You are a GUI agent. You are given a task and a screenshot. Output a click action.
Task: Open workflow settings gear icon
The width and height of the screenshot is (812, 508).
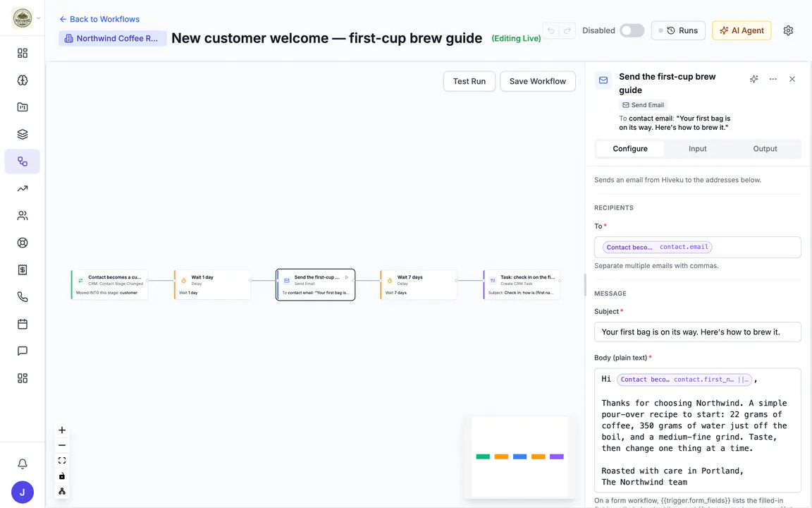click(x=788, y=30)
